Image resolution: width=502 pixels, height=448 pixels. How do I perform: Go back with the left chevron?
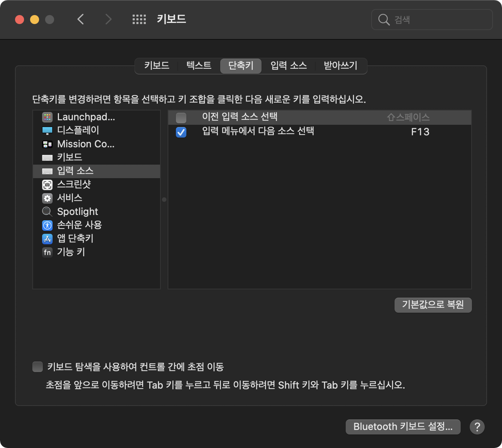pos(80,19)
